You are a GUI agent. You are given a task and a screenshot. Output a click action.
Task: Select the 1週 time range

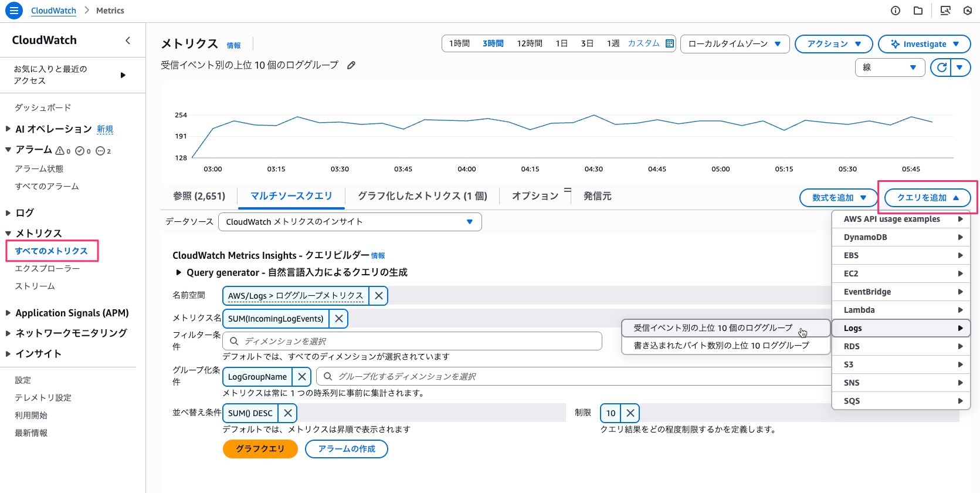(x=613, y=43)
